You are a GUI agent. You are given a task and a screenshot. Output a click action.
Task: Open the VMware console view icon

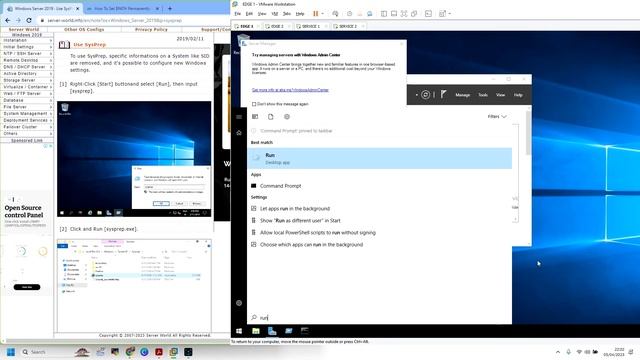pyautogui.click(x=428, y=13)
